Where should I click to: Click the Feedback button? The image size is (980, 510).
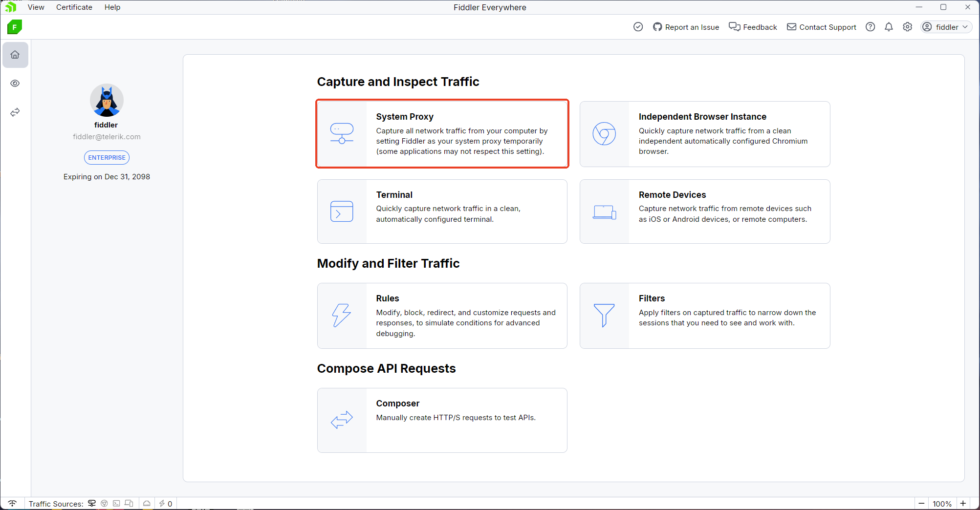point(753,27)
